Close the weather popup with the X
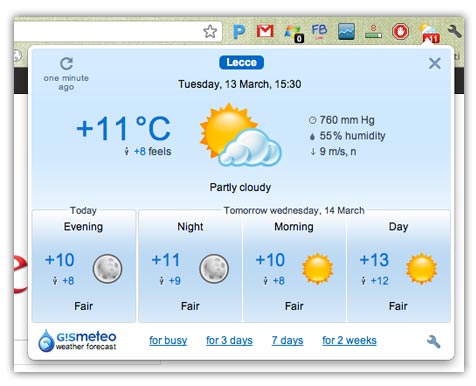Screen dimensions: 476x386 [434, 63]
